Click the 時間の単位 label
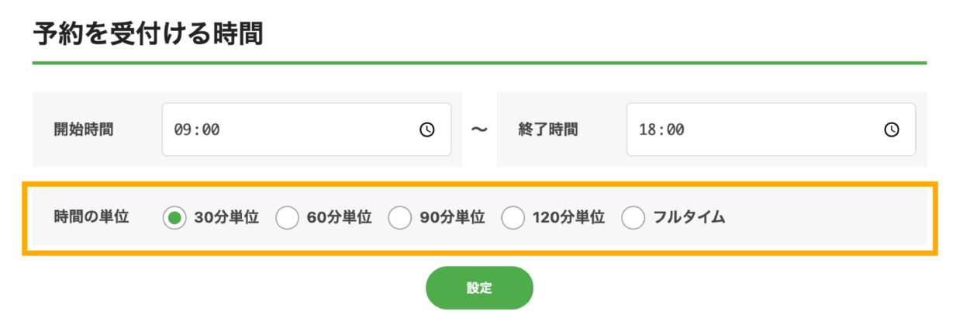The image size is (980, 332). click(x=91, y=217)
